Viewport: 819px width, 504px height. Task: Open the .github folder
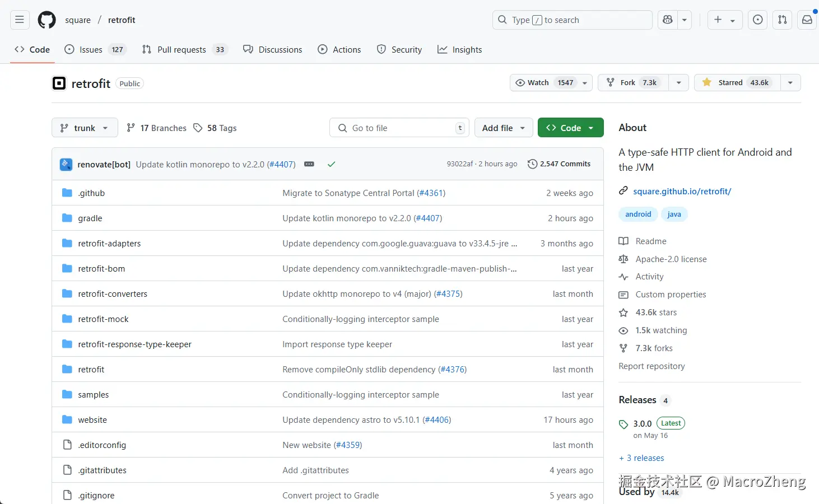[x=91, y=193]
